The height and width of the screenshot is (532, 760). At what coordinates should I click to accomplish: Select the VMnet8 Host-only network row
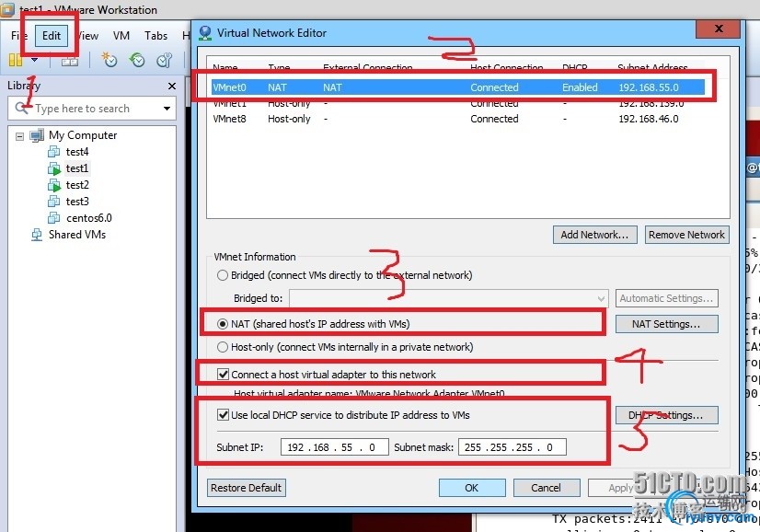(x=458, y=119)
